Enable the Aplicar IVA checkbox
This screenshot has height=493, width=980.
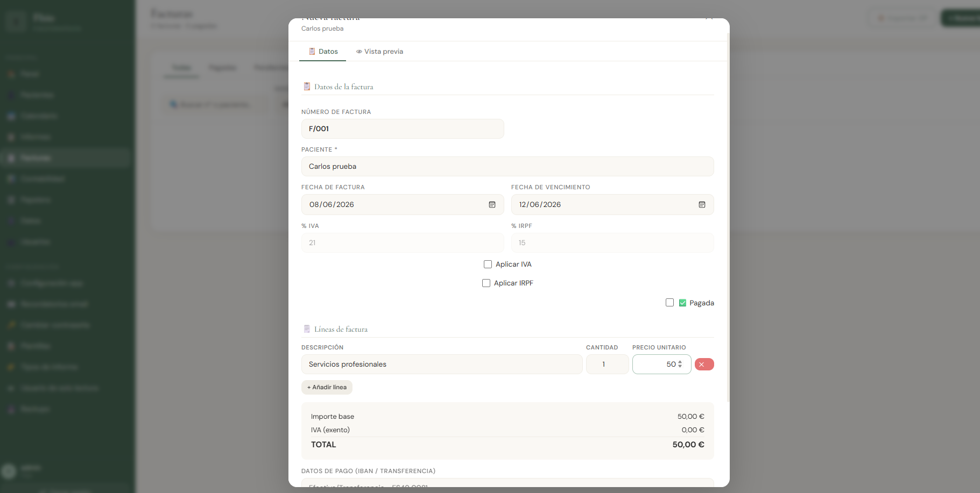point(488,265)
